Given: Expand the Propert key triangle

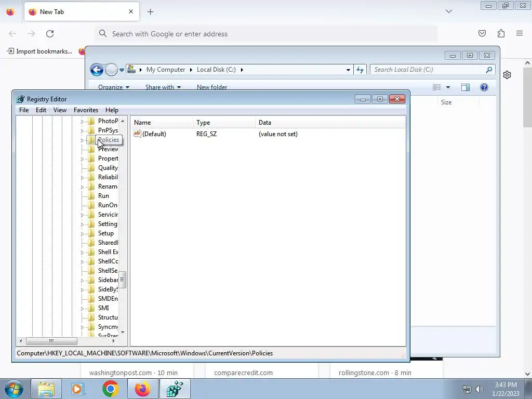Looking at the screenshot, I should (x=82, y=159).
